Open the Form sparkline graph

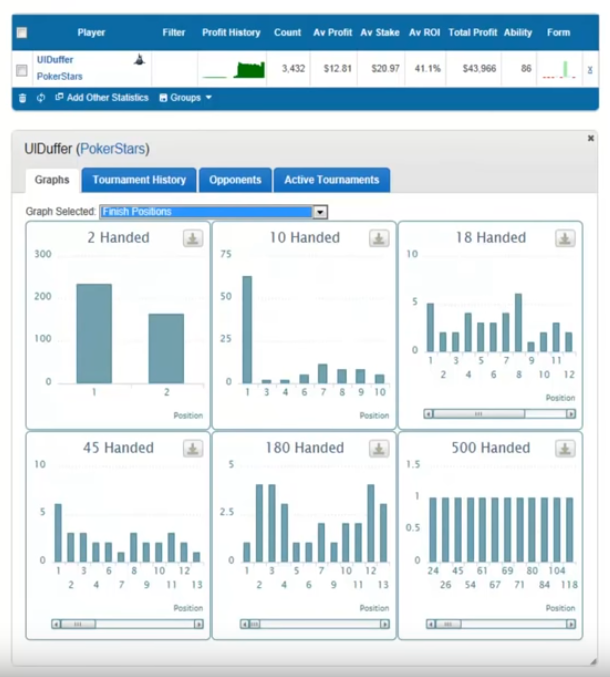[559, 70]
